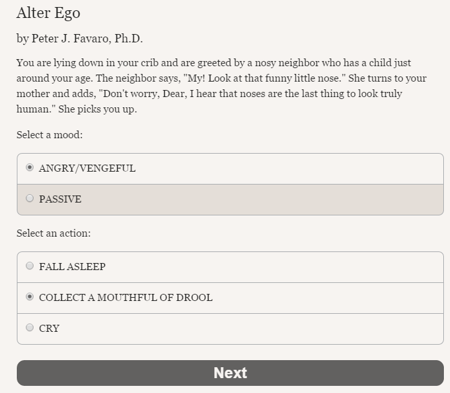The height and width of the screenshot is (393, 450).
Task: Click the PASSIVE label text
Action: coord(60,199)
